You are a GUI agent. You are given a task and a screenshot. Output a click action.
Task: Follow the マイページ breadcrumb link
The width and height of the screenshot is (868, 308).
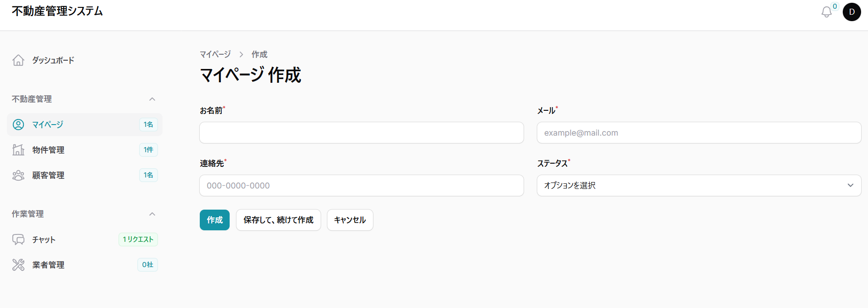click(x=215, y=54)
